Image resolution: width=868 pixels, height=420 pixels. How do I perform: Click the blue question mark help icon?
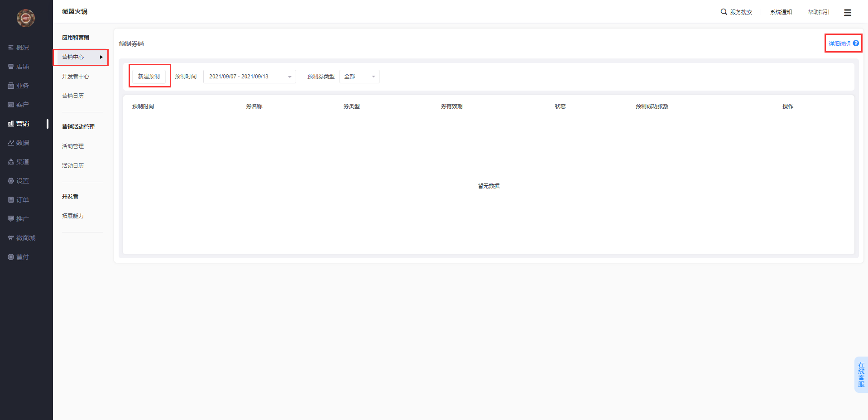[x=856, y=43]
